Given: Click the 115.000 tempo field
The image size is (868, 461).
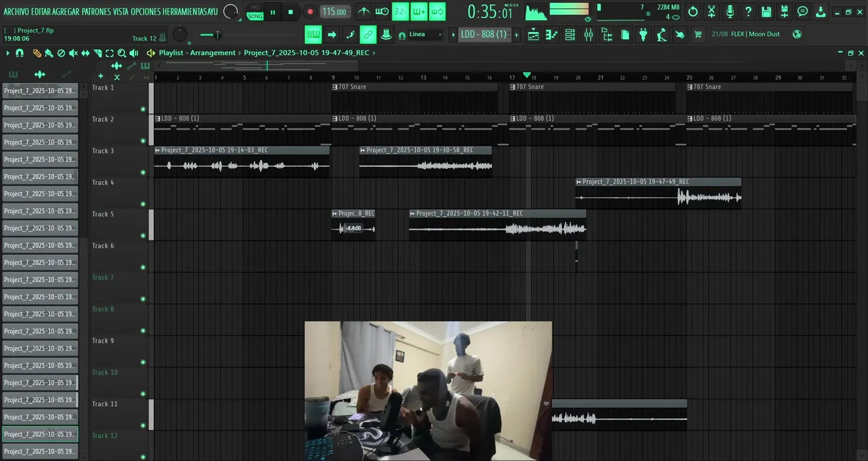Looking at the screenshot, I should click(335, 12).
